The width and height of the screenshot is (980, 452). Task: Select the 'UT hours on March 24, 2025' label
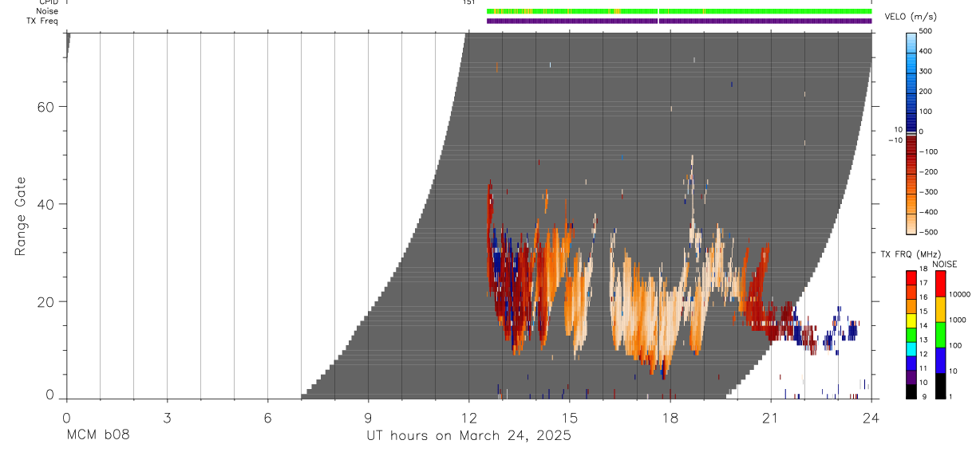point(468,436)
